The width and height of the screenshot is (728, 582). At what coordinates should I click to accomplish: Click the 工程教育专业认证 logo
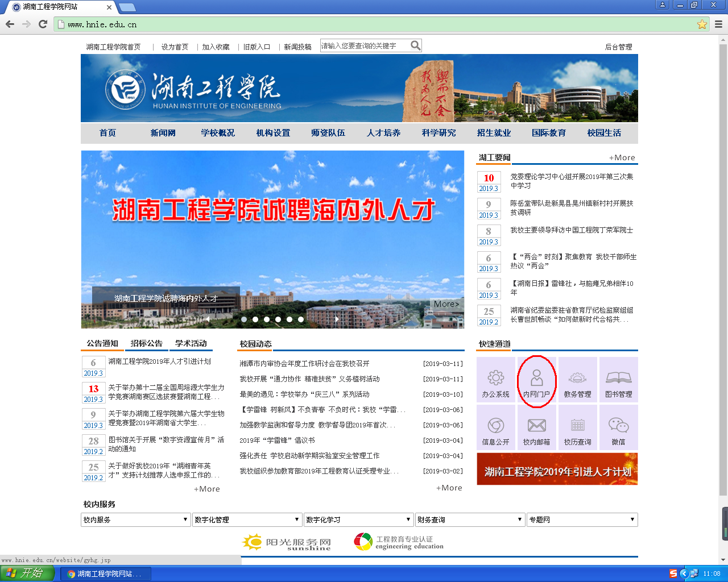tap(398, 542)
